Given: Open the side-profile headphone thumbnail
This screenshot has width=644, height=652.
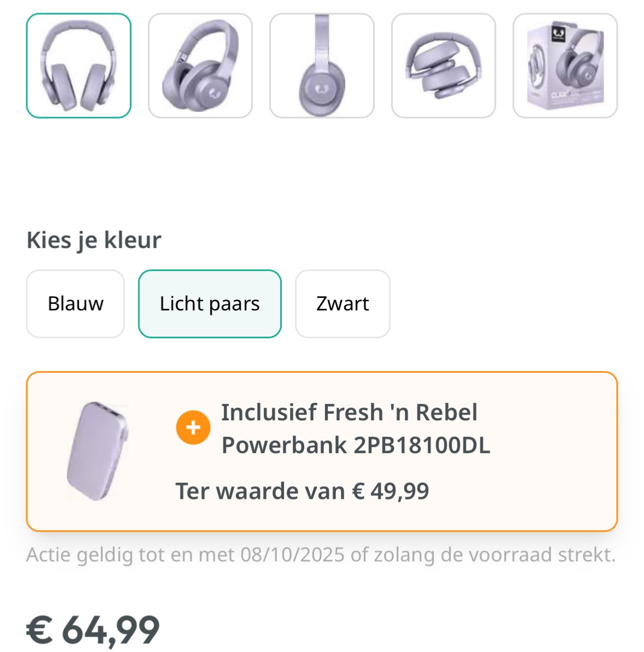Looking at the screenshot, I should coord(322,66).
